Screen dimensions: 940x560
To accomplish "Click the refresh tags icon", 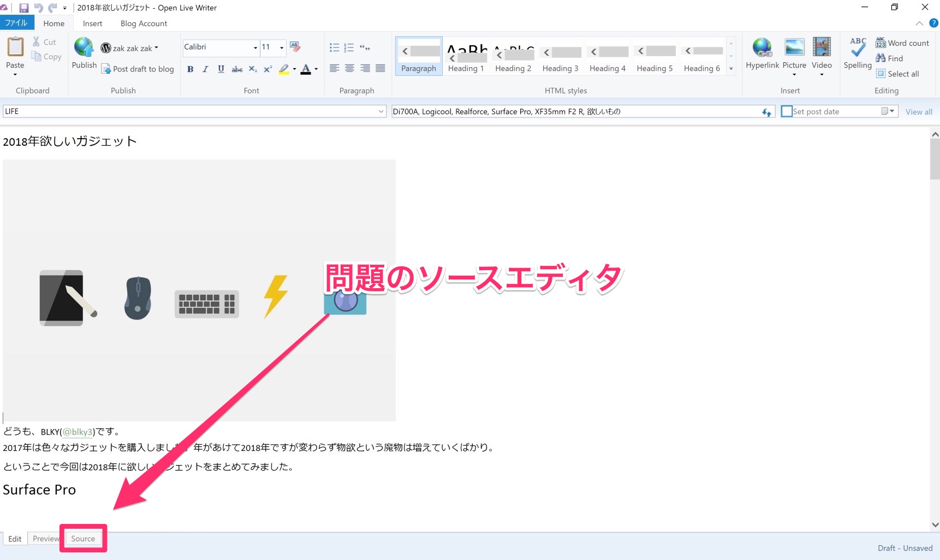I will 767,112.
